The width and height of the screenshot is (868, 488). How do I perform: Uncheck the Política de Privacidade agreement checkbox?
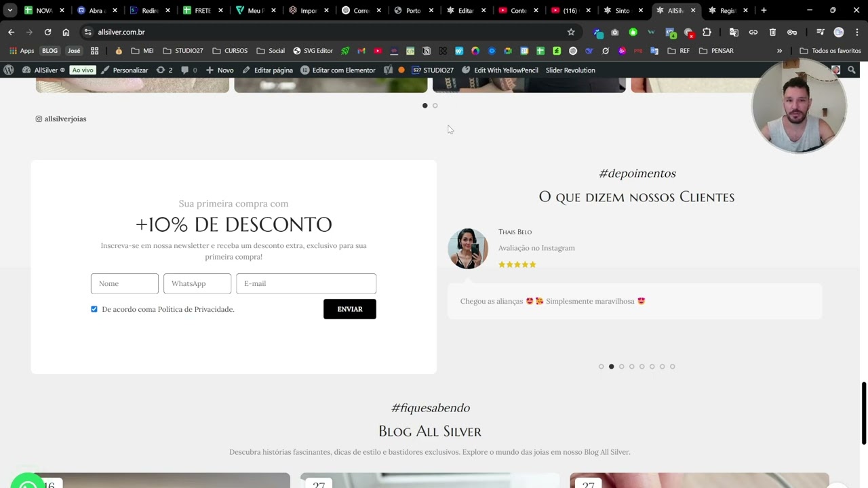tap(94, 309)
